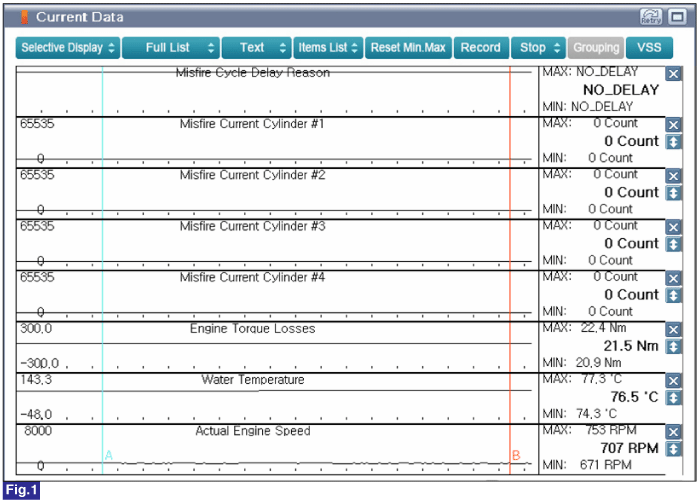Click the Engine Torque Losses label

[253, 328]
